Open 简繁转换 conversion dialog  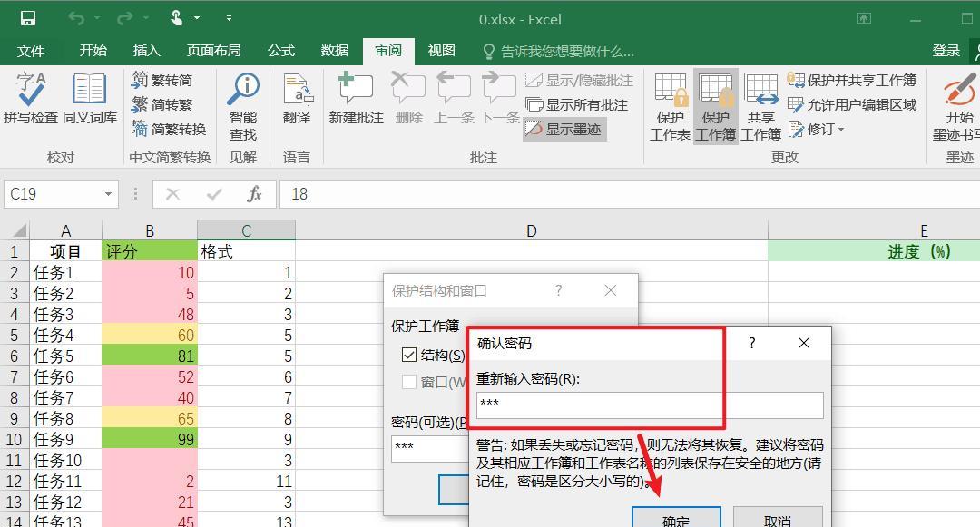pyautogui.click(x=169, y=129)
